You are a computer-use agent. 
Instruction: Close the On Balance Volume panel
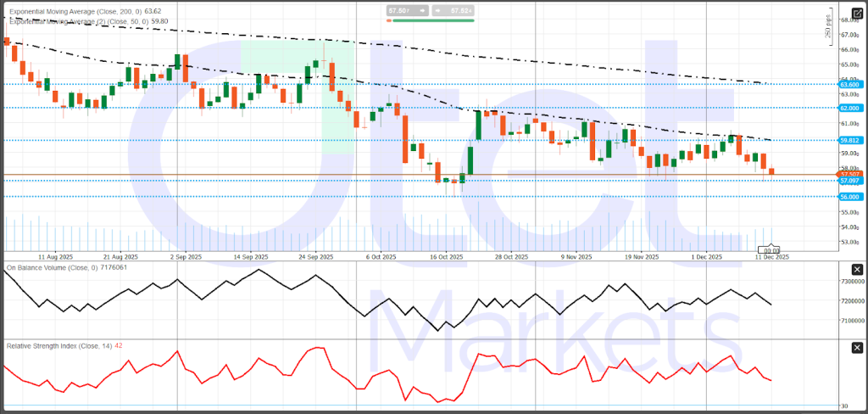point(857,270)
